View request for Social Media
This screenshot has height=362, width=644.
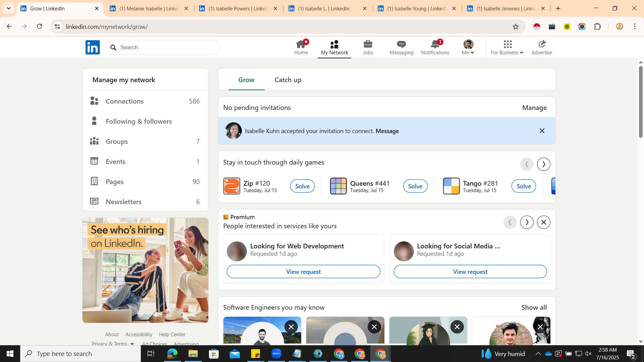pyautogui.click(x=470, y=271)
